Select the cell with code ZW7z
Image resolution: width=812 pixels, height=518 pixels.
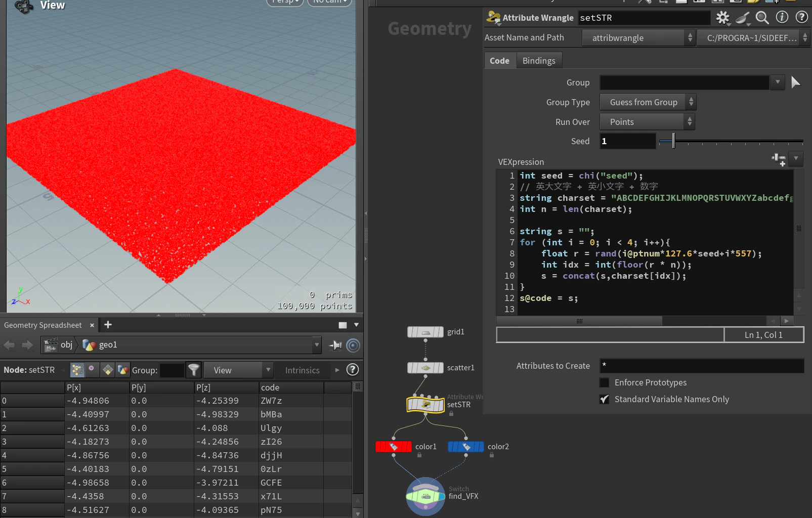pos(291,401)
